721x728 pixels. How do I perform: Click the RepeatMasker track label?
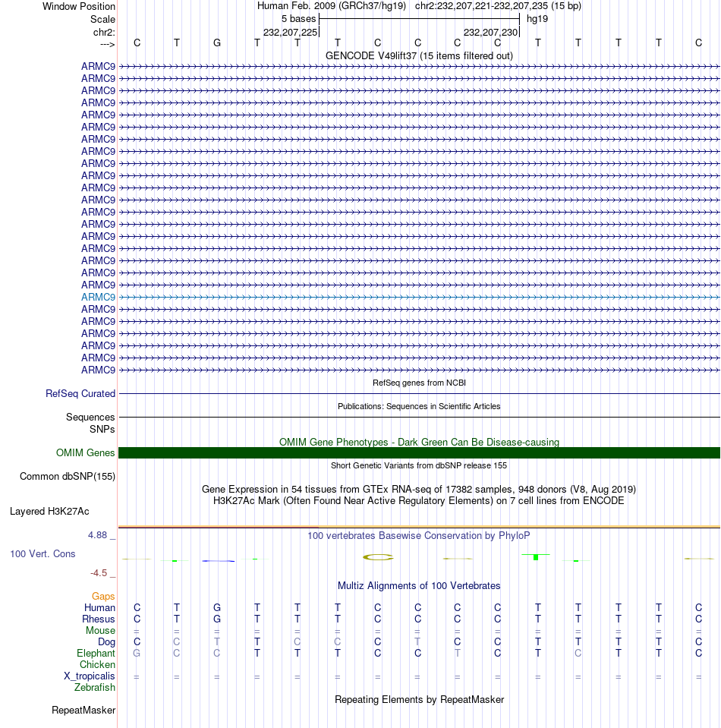(x=83, y=711)
